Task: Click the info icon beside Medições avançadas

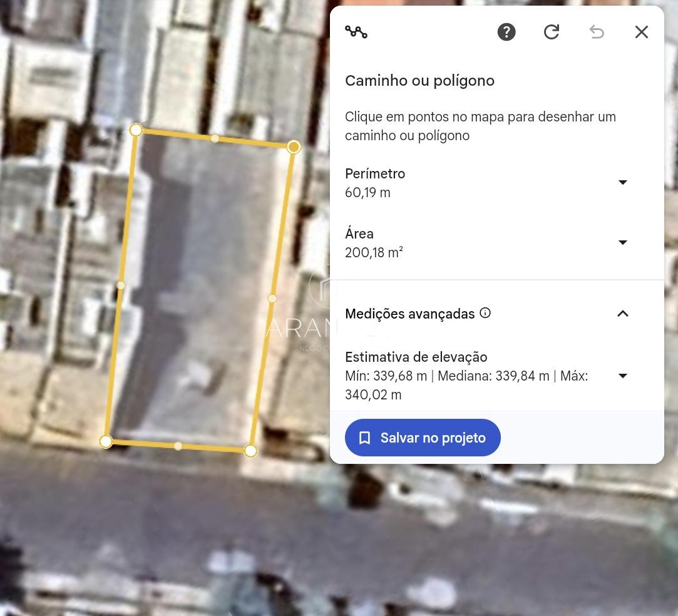Action: tap(485, 313)
